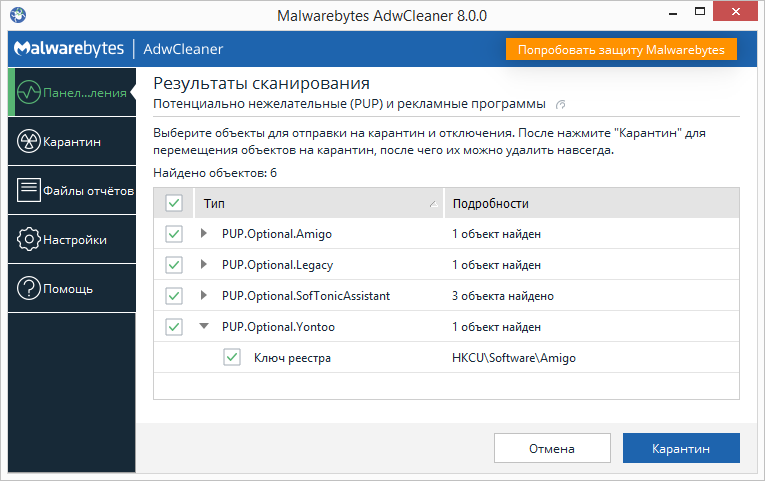Click the Quarantine radiation icon
Image resolution: width=765 pixels, height=481 pixels.
(x=28, y=142)
